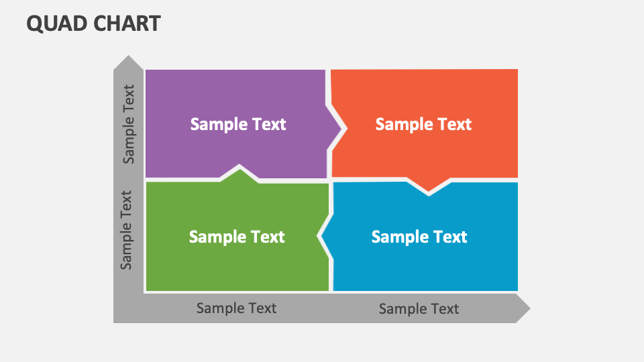Select the purple arrow tip pointing into orange
Image resolution: width=644 pixels, height=362 pixels.
pos(334,129)
